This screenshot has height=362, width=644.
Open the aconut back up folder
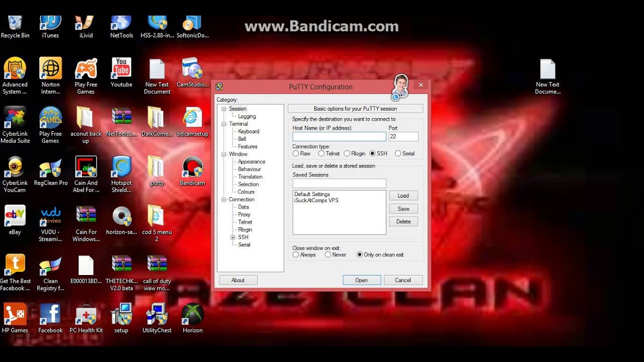(86, 125)
